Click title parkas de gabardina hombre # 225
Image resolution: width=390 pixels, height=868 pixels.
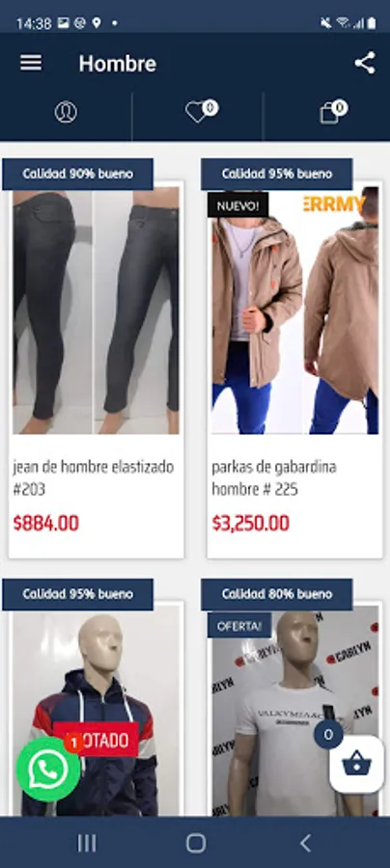coord(274,478)
